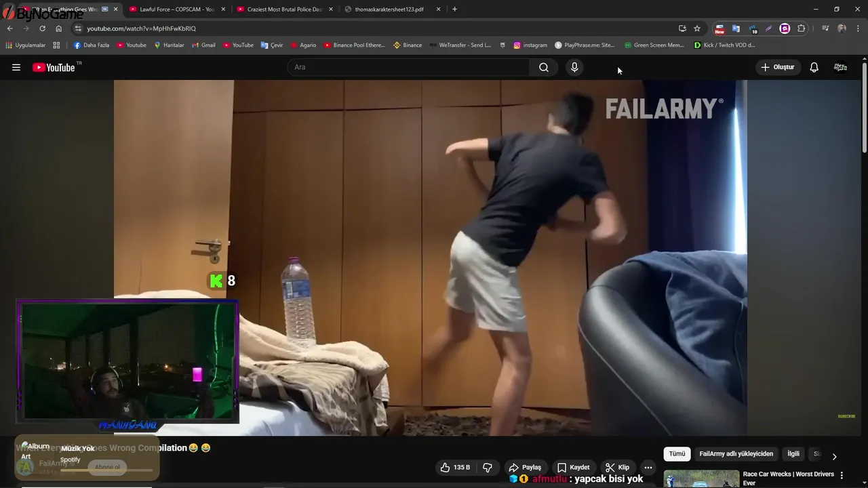Close the thomaskaraktersheet123.pdf tab
This screenshot has height=488, width=868.
point(438,9)
